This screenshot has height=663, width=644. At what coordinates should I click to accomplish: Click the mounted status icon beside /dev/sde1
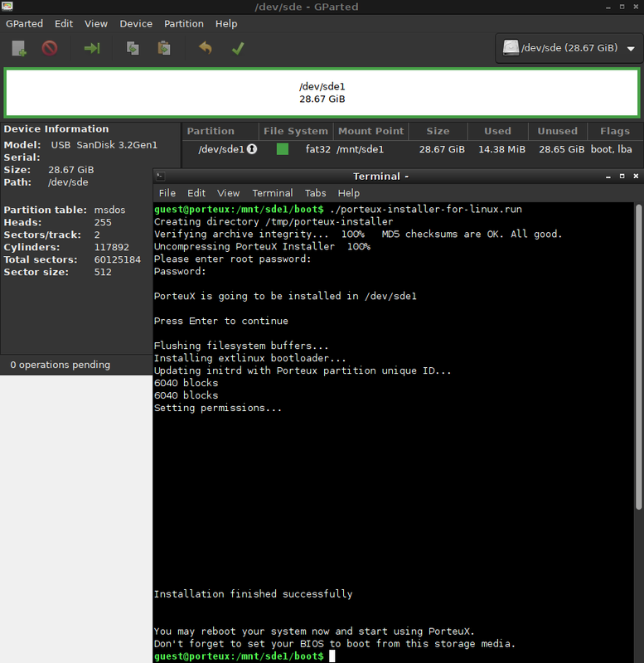click(x=252, y=149)
